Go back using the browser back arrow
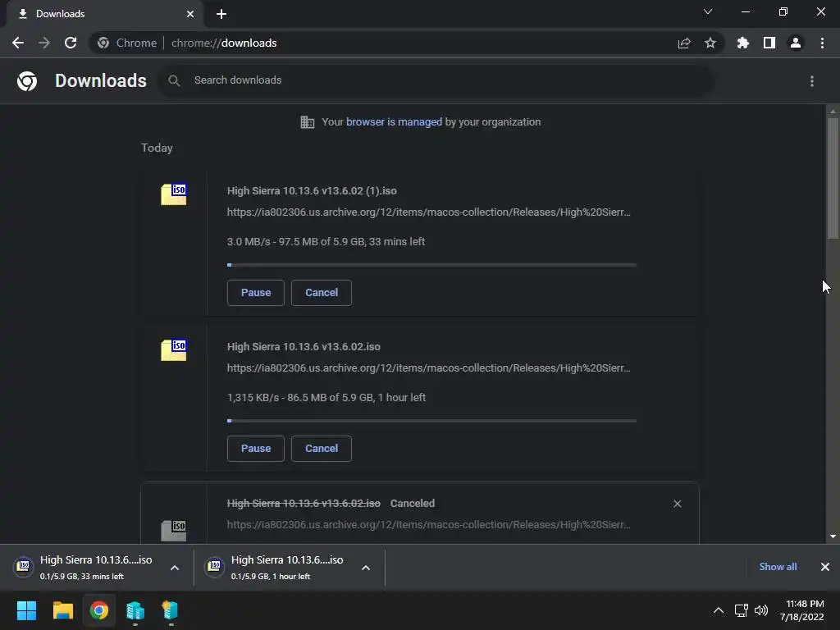 pos(18,43)
